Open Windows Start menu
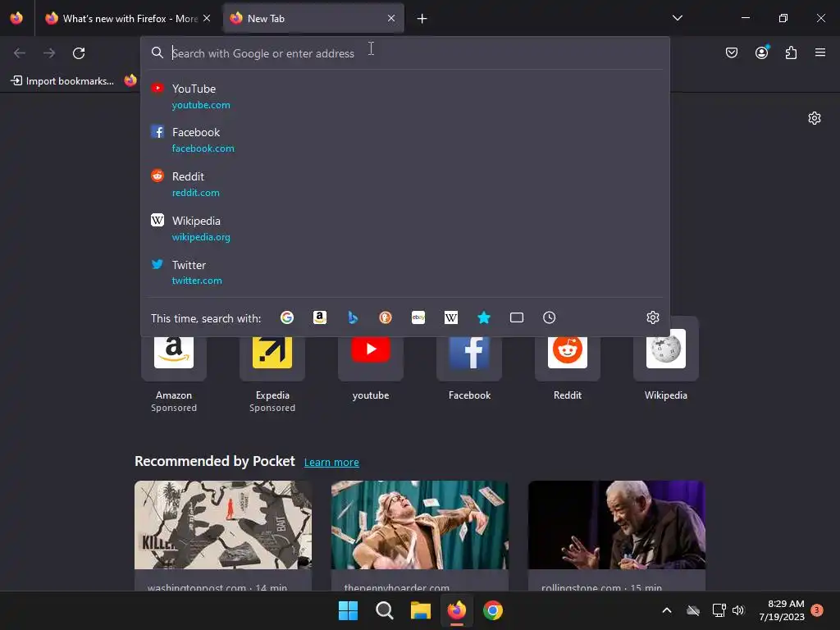 (x=348, y=610)
